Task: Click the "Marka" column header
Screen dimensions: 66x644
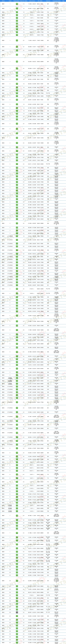Action: (x=3, y=1)
